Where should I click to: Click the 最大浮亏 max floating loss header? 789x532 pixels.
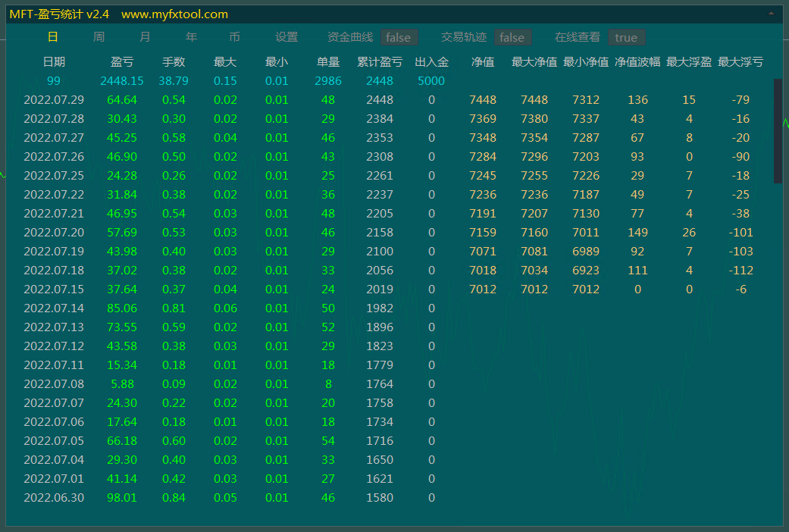coord(738,61)
